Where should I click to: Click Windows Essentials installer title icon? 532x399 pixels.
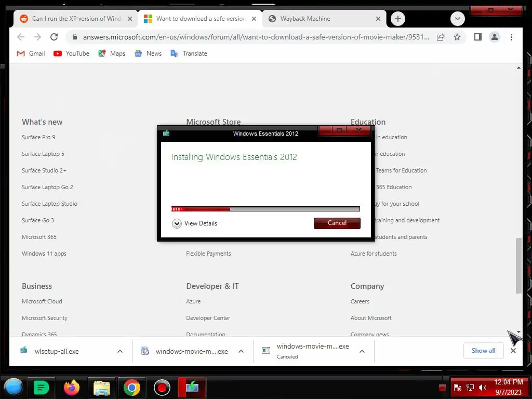[x=166, y=133]
